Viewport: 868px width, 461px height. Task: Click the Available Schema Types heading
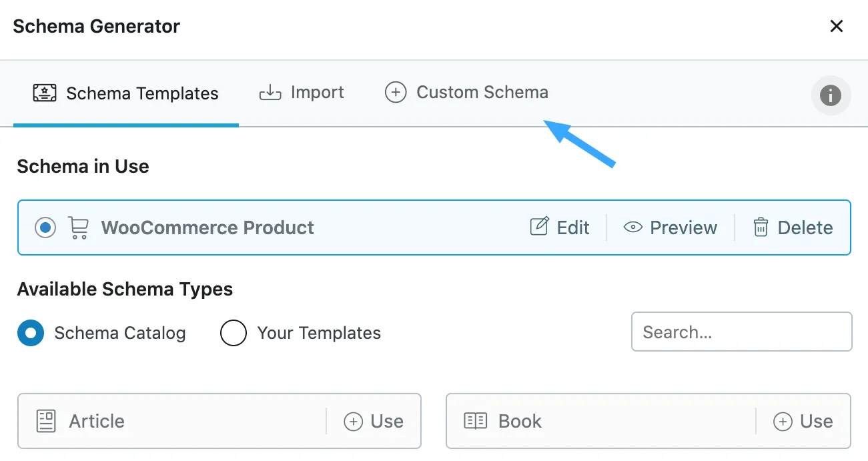125,289
